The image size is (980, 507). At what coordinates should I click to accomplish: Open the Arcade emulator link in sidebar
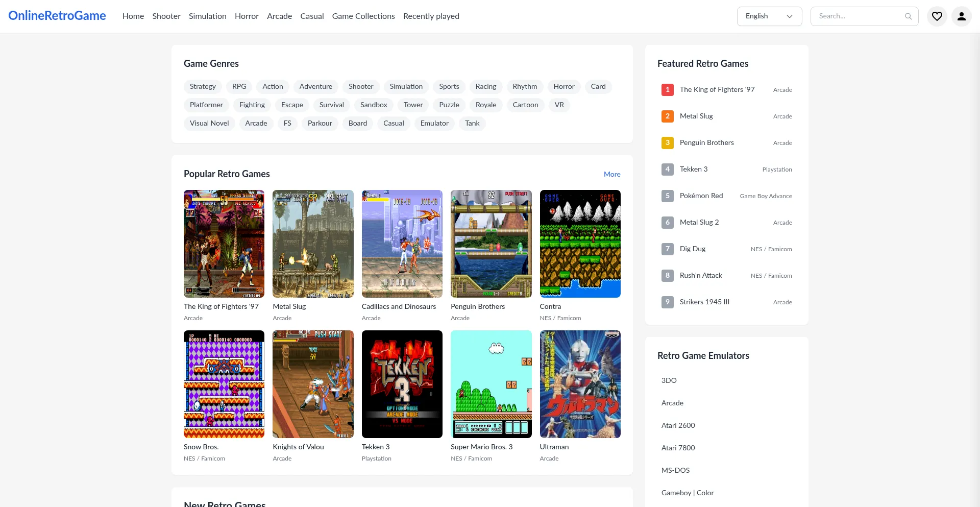[x=672, y=403]
